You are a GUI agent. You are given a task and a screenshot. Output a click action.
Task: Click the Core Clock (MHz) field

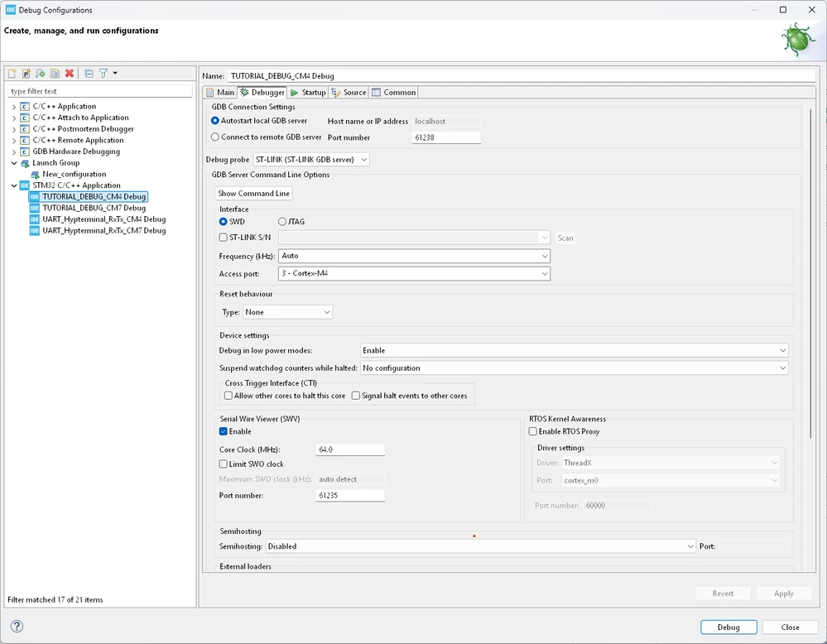coord(350,449)
